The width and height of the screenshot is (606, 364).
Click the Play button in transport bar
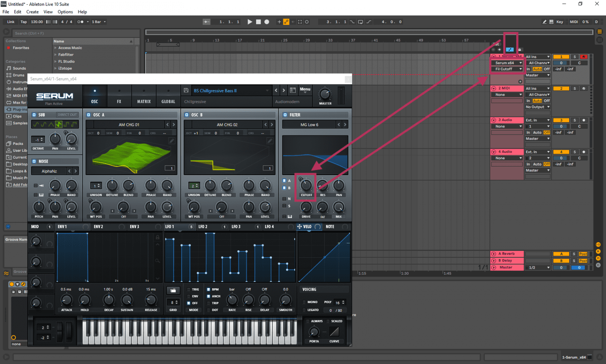click(250, 22)
